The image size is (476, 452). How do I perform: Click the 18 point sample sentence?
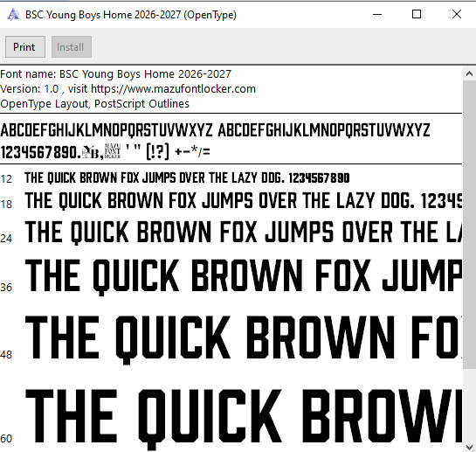(244, 201)
